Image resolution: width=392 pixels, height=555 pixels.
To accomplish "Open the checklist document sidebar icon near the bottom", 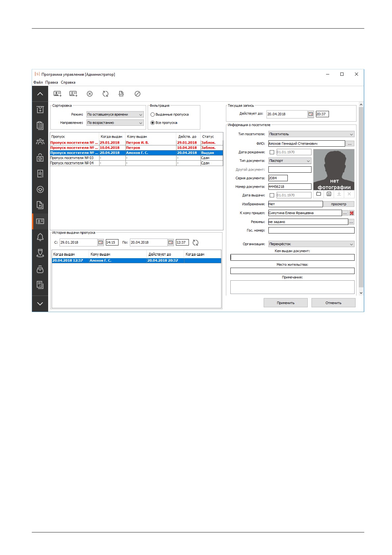I will tap(40, 285).
